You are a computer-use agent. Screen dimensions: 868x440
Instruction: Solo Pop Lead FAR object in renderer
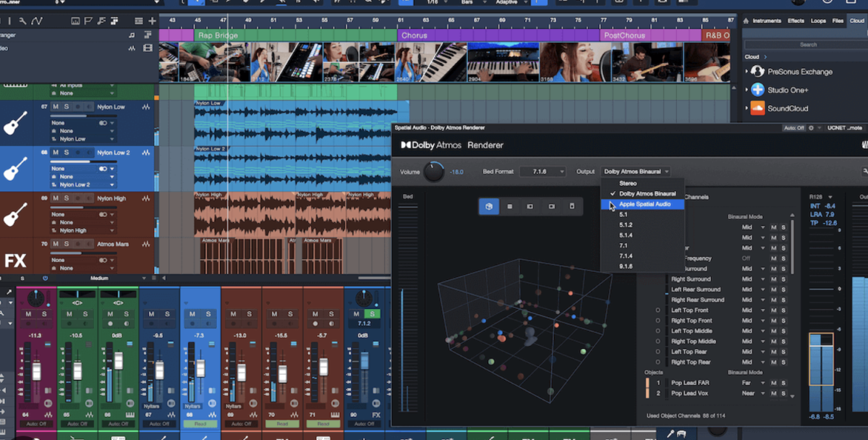pos(783,383)
